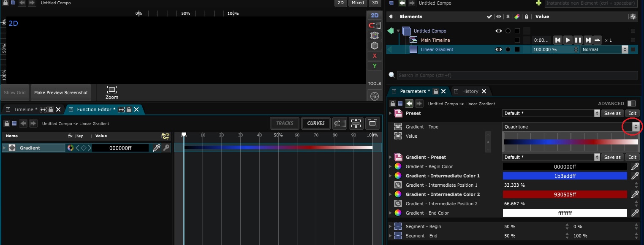
Task: Open Gradient - Preset dropdown
Action: pos(551,157)
